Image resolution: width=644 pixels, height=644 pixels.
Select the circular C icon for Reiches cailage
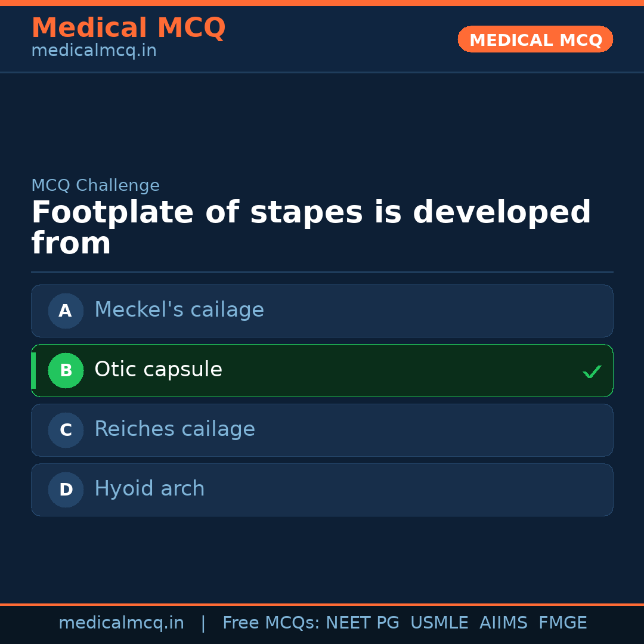pos(66,430)
